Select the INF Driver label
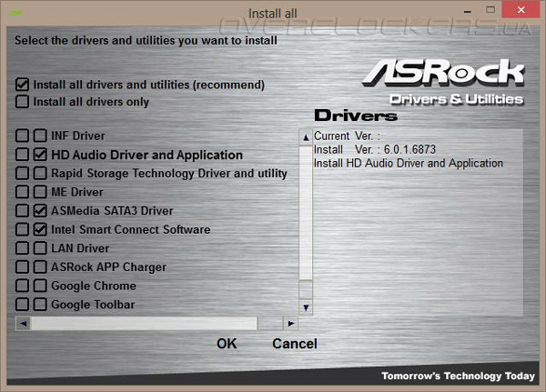 coord(78,136)
